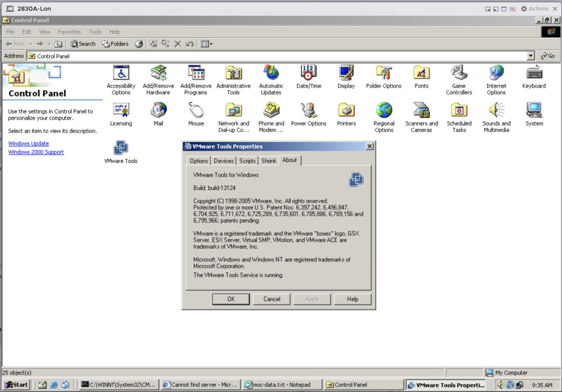Open the Help menu
This screenshot has height=392, width=562.
click(x=115, y=32)
